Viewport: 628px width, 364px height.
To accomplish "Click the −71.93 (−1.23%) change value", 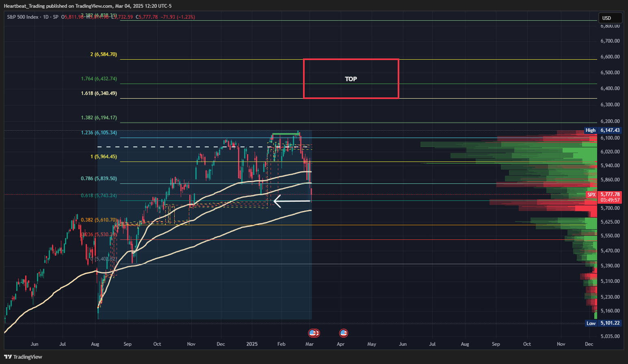I will [178, 17].
